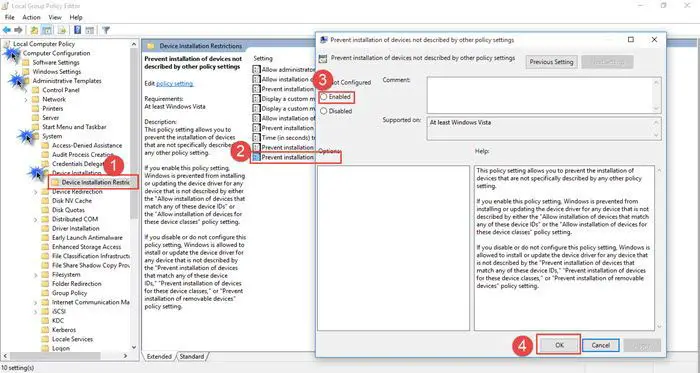Click the Early Launch Antimalware folder icon
700x373 pixels.
pyautogui.click(x=45, y=237)
